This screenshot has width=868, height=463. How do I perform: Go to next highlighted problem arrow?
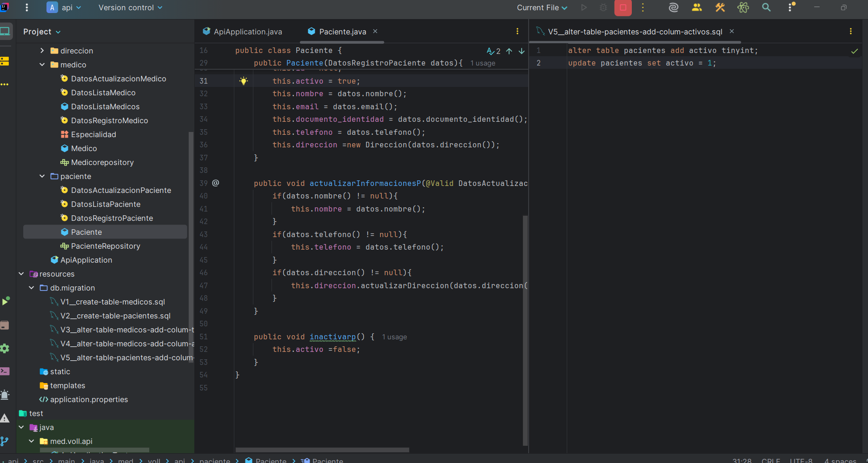pos(522,51)
